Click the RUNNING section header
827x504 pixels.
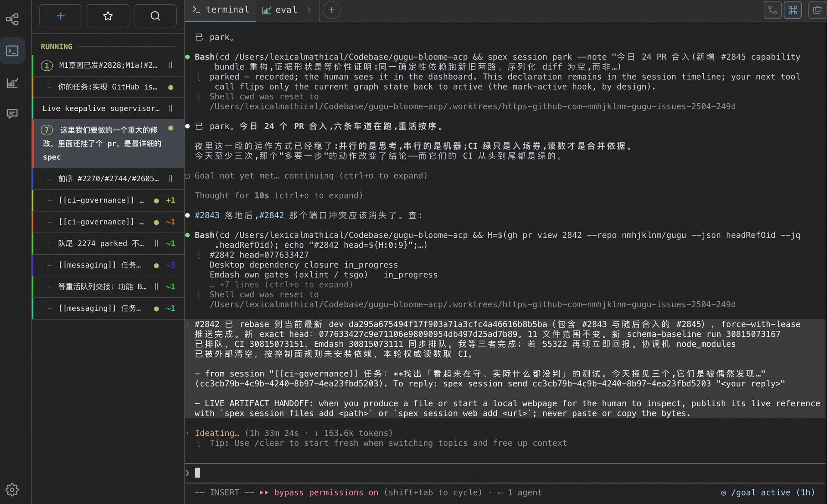coord(56,47)
